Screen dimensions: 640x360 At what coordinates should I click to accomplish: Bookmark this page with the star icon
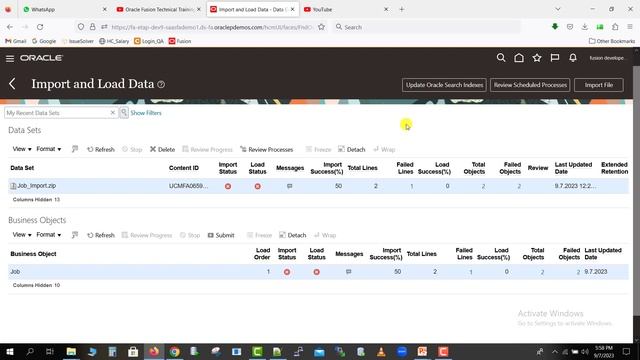coord(322,27)
